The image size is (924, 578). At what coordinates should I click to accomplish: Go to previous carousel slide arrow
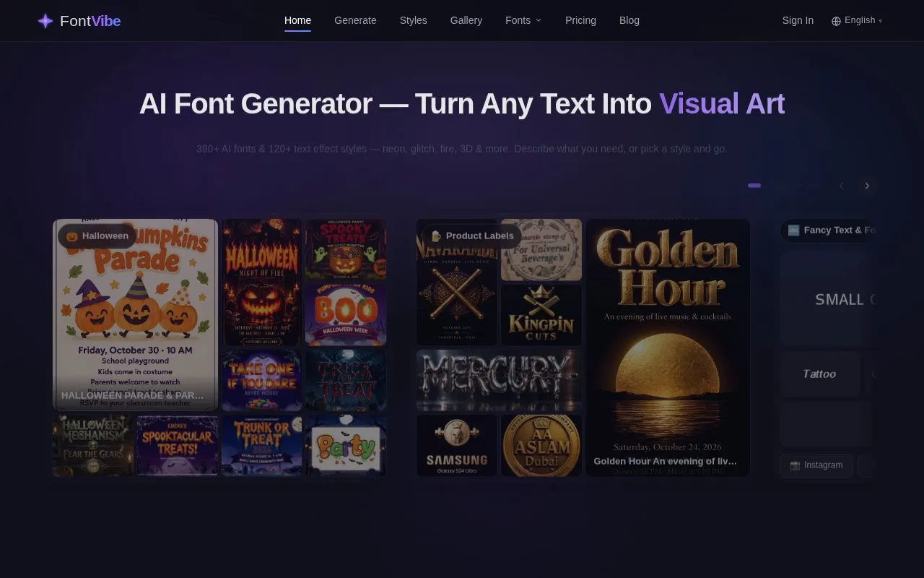tap(841, 186)
